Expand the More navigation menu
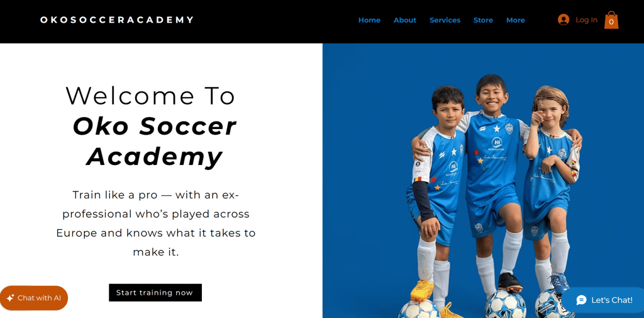The width and height of the screenshot is (644, 318). [x=516, y=20]
